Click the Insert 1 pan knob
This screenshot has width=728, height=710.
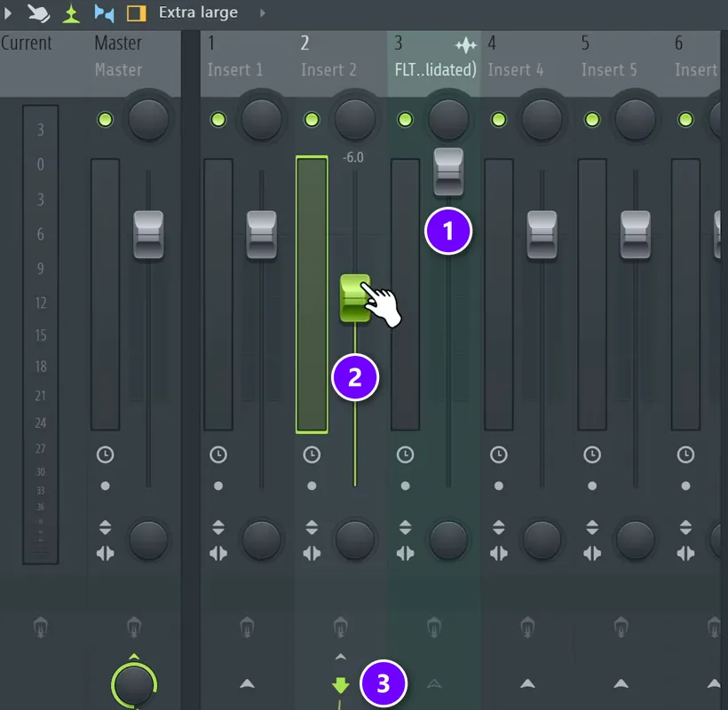point(261,120)
